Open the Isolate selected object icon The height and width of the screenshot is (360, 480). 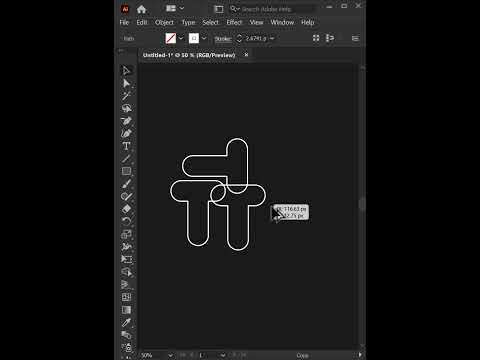click(x=330, y=38)
